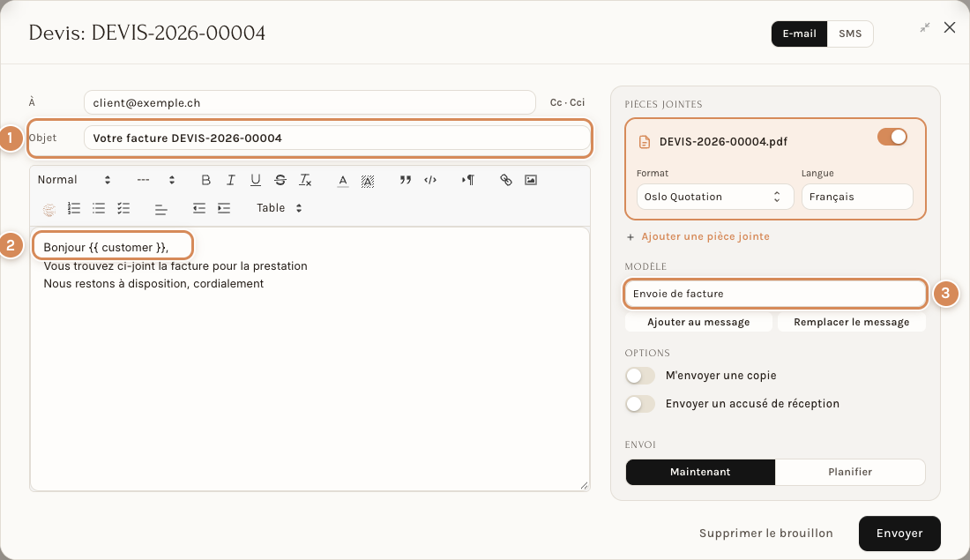This screenshot has height=560, width=970.
Task: Select Planifier to schedule sending
Action: tap(850, 472)
